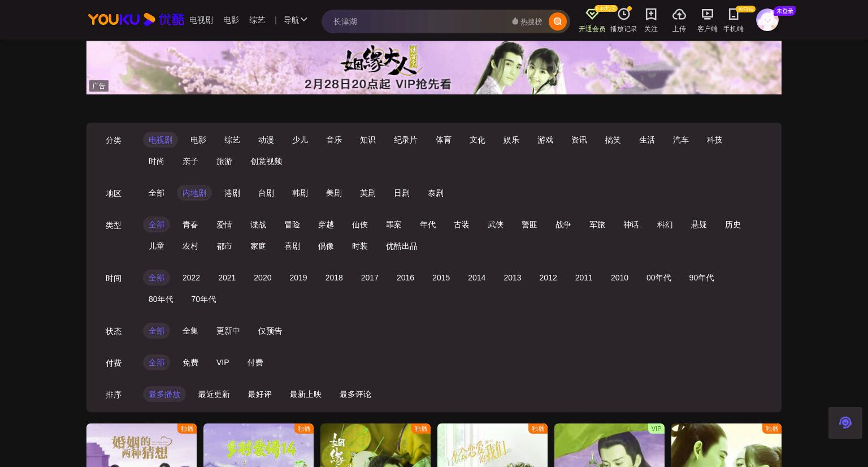868x467 pixels.
Task: Choose 仙侠 genre filter
Action: point(360,224)
